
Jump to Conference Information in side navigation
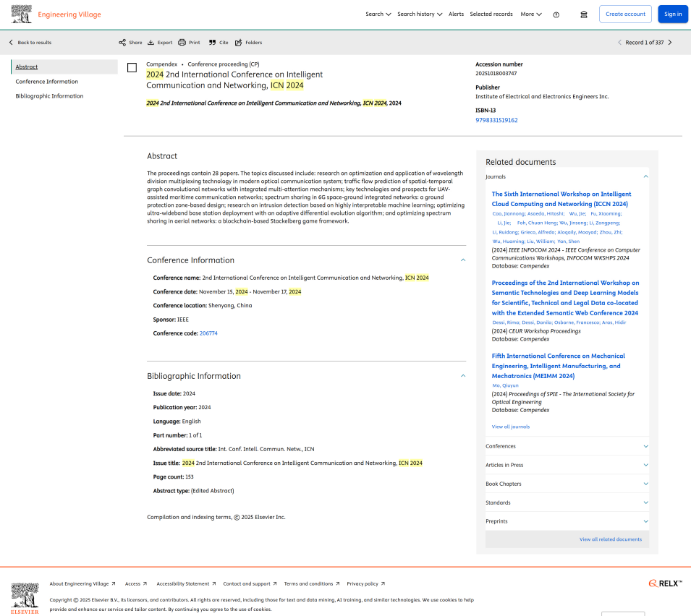(x=47, y=82)
